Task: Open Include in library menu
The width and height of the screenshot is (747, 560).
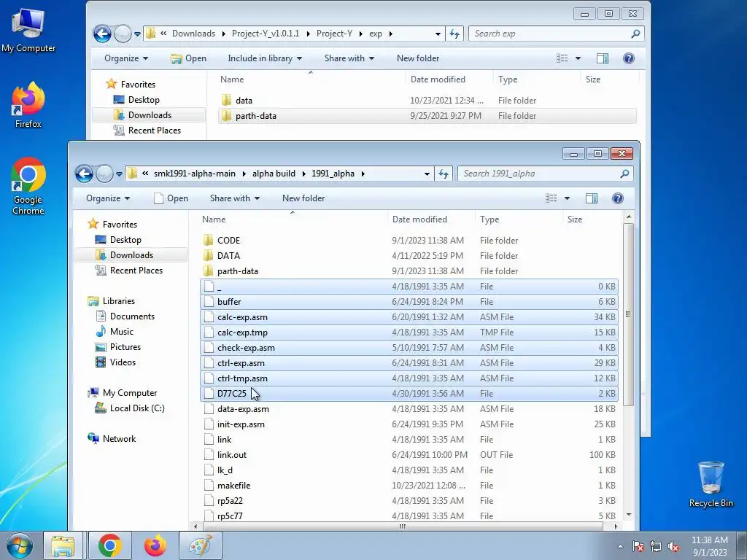Action: point(265,58)
